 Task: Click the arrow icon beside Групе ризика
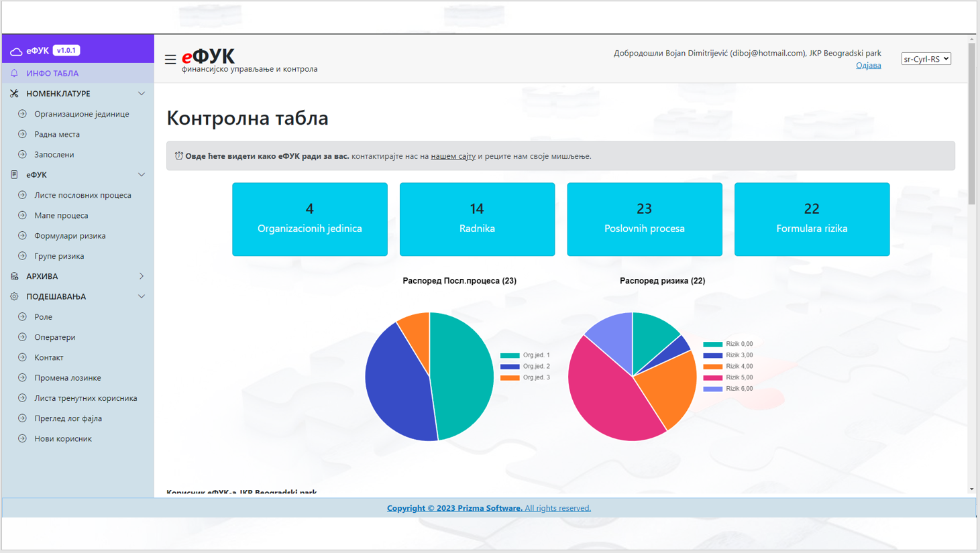pos(22,256)
